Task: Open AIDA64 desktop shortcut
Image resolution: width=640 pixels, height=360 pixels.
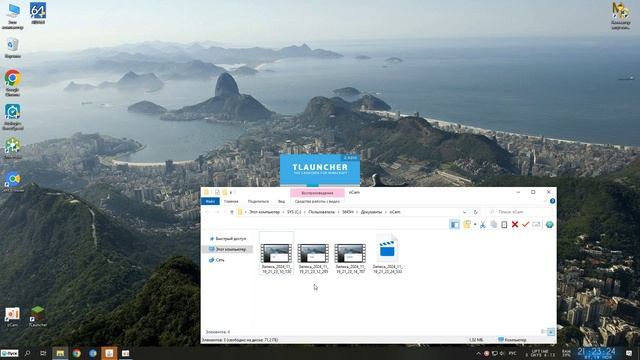Action: coord(38,13)
